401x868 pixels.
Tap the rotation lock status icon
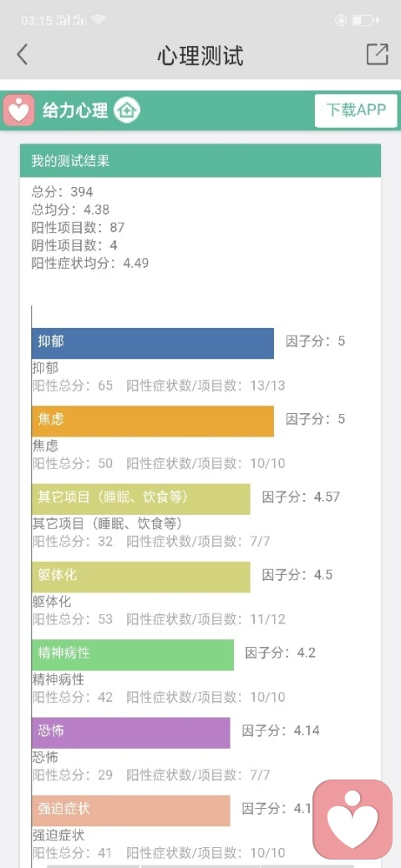pyautogui.click(x=341, y=21)
